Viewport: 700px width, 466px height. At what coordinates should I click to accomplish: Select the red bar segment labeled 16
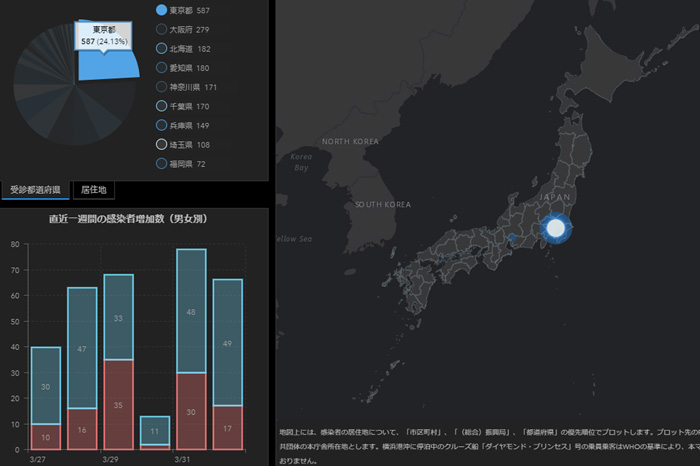(x=82, y=429)
